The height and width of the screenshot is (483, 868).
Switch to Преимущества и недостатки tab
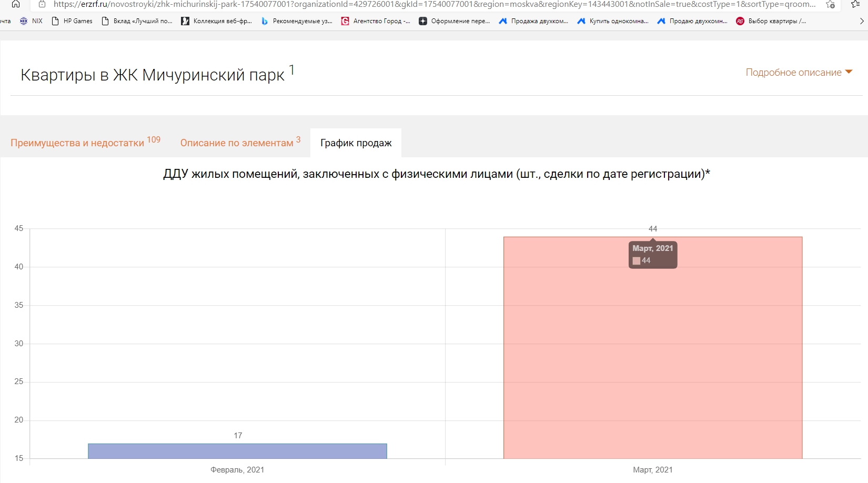[85, 143]
